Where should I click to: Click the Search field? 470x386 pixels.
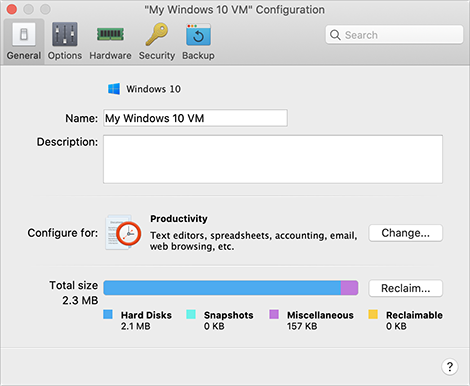point(394,35)
